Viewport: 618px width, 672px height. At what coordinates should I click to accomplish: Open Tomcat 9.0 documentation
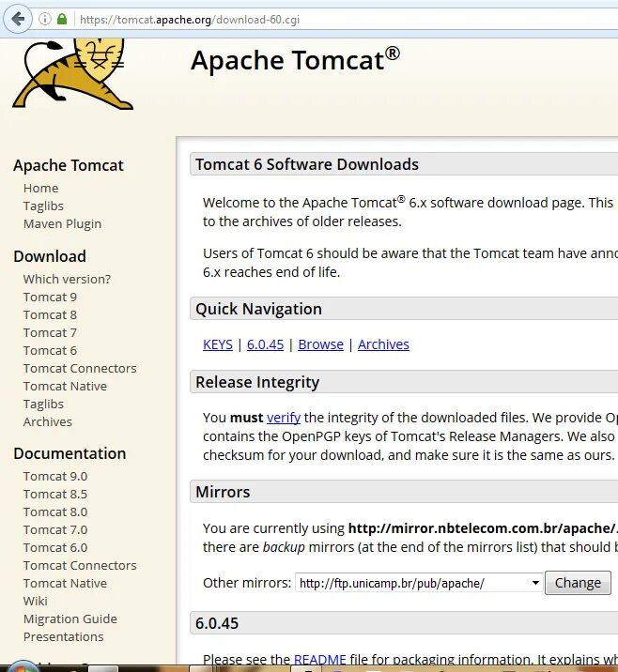coord(55,476)
